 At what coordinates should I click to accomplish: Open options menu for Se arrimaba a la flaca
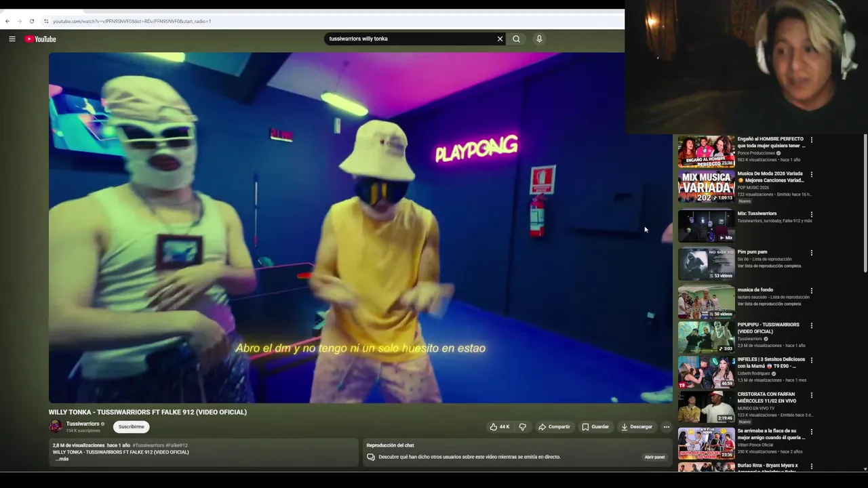pyautogui.click(x=812, y=432)
